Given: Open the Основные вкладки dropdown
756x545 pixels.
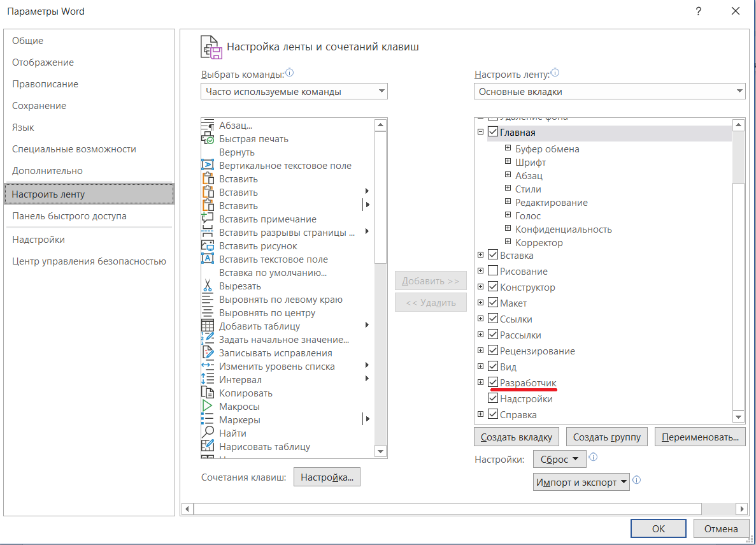Looking at the screenshot, I should 610,91.
